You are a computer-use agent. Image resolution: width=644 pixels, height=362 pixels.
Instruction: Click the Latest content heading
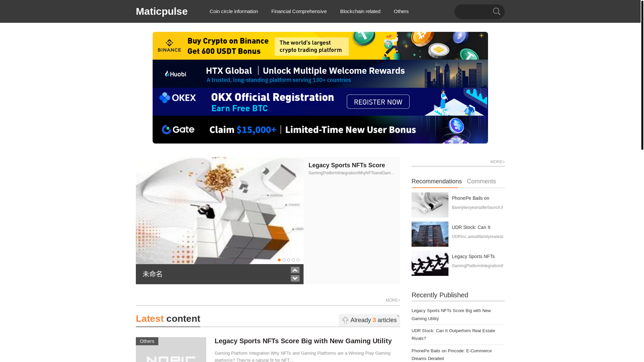(168, 319)
